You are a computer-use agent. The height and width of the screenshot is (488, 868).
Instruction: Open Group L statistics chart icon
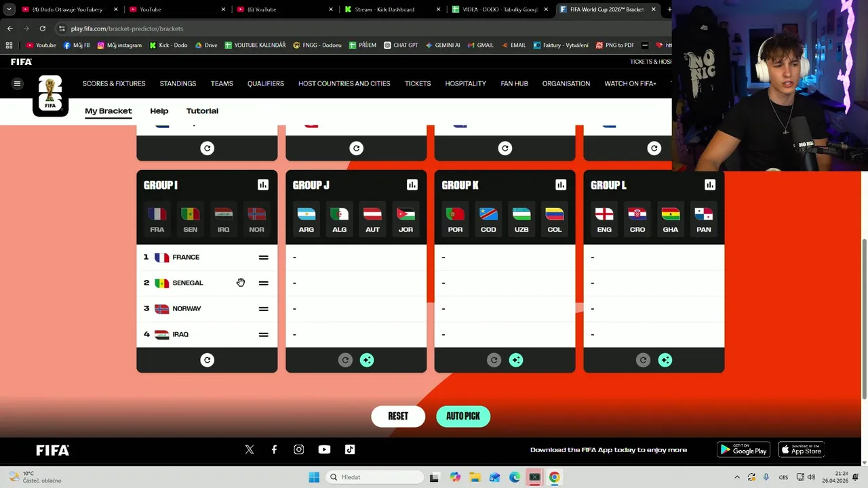click(710, 185)
